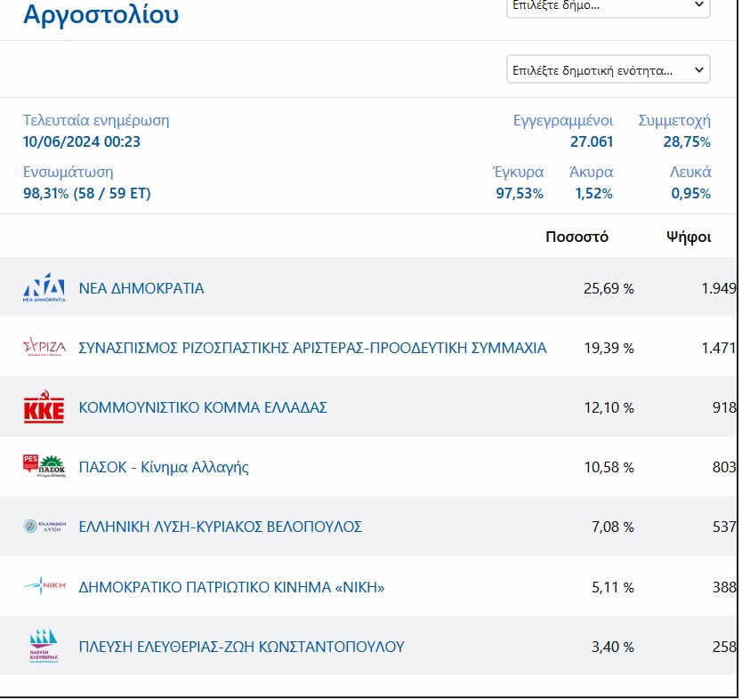Click the 'Έγκυρα' label
Image resolution: width=742 pixels, height=700 pixels.
[x=518, y=173]
